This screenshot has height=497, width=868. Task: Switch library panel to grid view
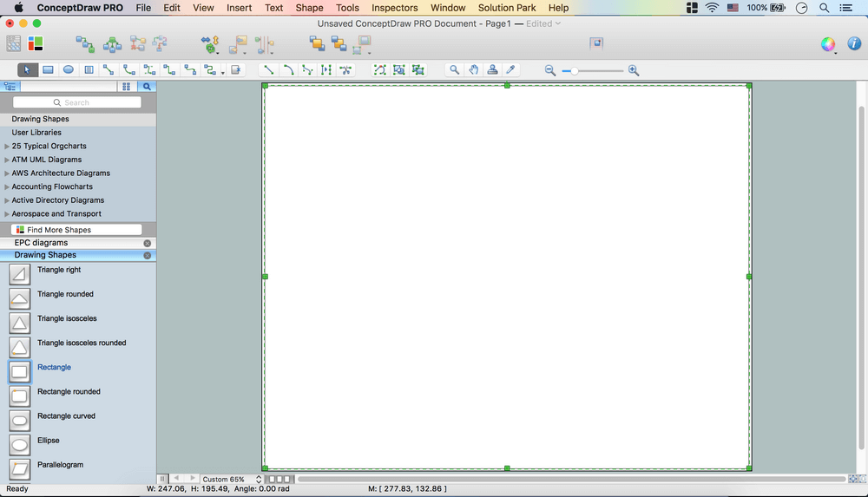(x=126, y=87)
